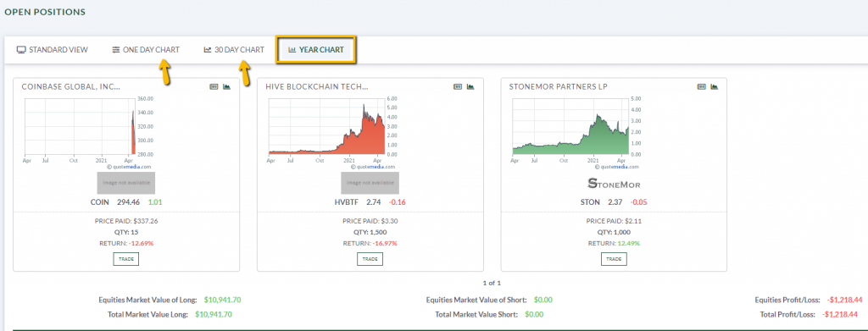Click the Equities Market Value of Long amount
The width and height of the screenshot is (868, 331).
point(223,300)
